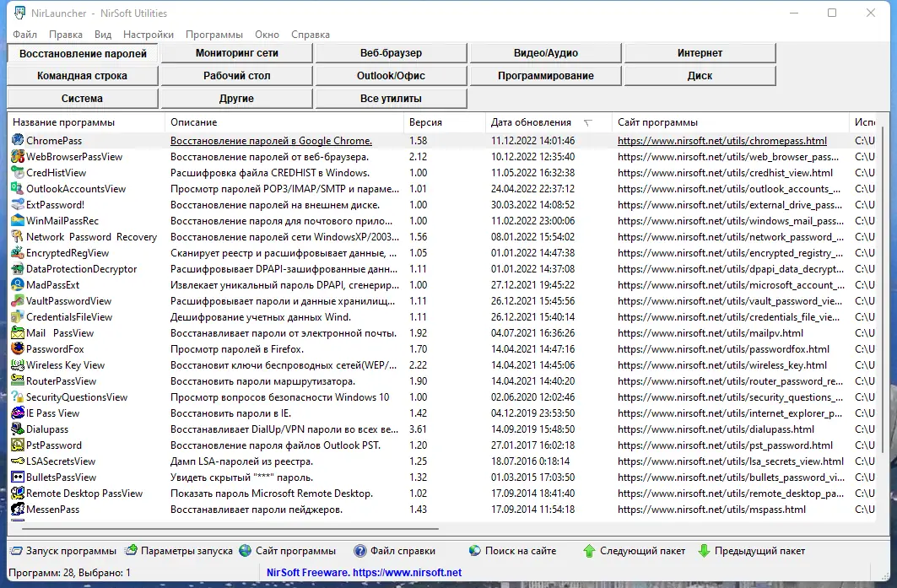
Task: Switch to Мониторинг сети category
Action: click(237, 52)
